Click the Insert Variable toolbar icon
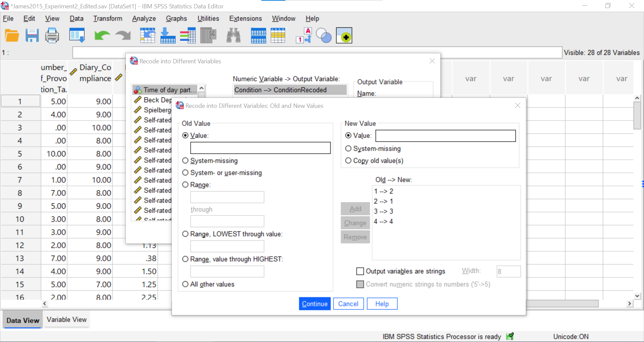This screenshot has width=644, height=342. pyautogui.click(x=278, y=36)
